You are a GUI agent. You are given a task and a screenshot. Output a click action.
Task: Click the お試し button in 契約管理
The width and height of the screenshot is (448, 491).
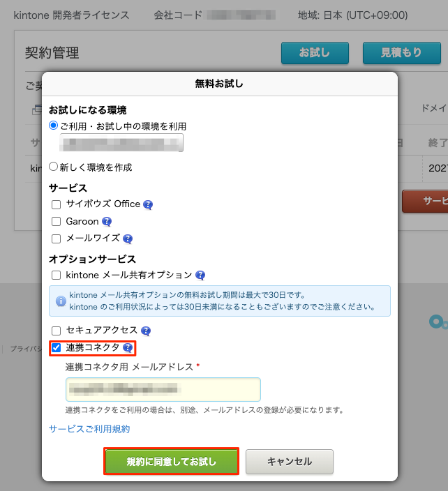pos(315,53)
